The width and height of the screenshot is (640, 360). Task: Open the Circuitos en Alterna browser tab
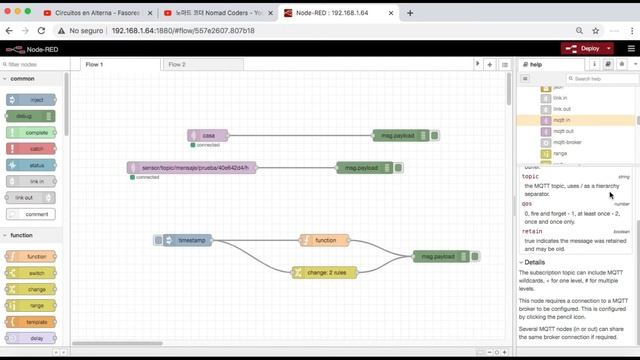click(97, 13)
